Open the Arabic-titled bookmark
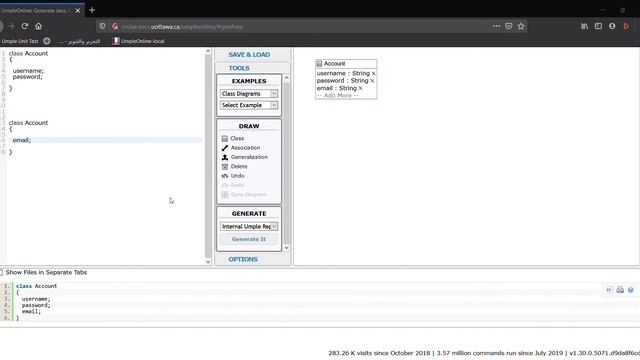 pyautogui.click(x=80, y=41)
